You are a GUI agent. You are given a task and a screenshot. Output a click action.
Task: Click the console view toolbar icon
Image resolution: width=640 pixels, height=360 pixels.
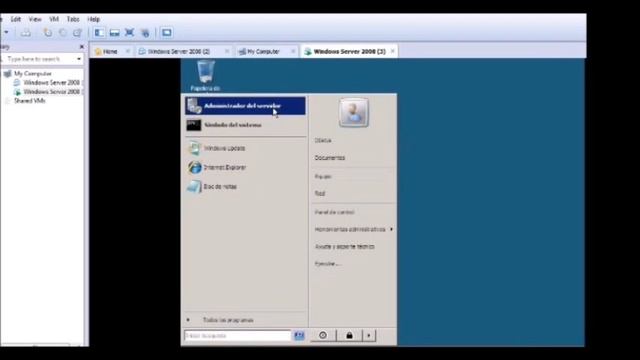point(167,33)
